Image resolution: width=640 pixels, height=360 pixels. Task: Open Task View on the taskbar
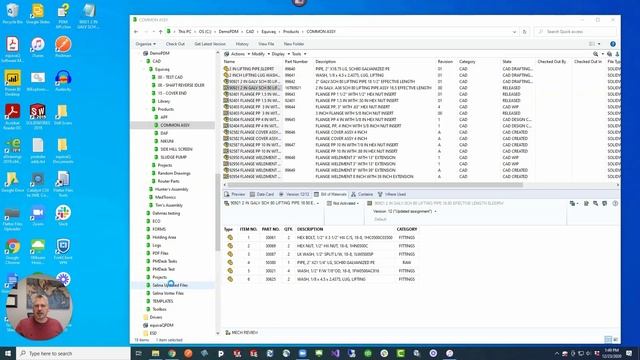pyautogui.click(x=138, y=353)
